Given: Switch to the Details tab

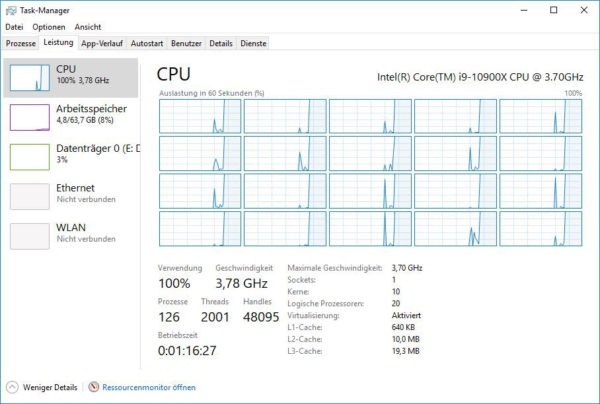Looking at the screenshot, I should point(221,44).
